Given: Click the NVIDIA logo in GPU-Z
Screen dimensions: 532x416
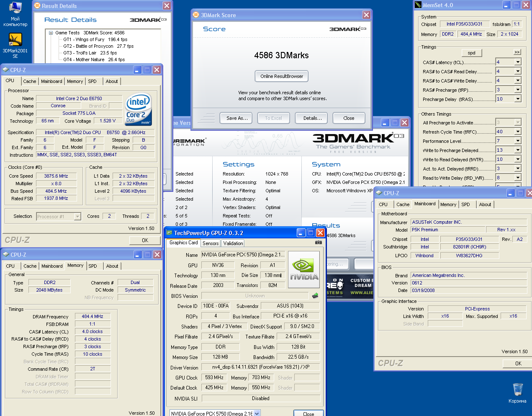Looking at the screenshot, I should click(304, 269).
